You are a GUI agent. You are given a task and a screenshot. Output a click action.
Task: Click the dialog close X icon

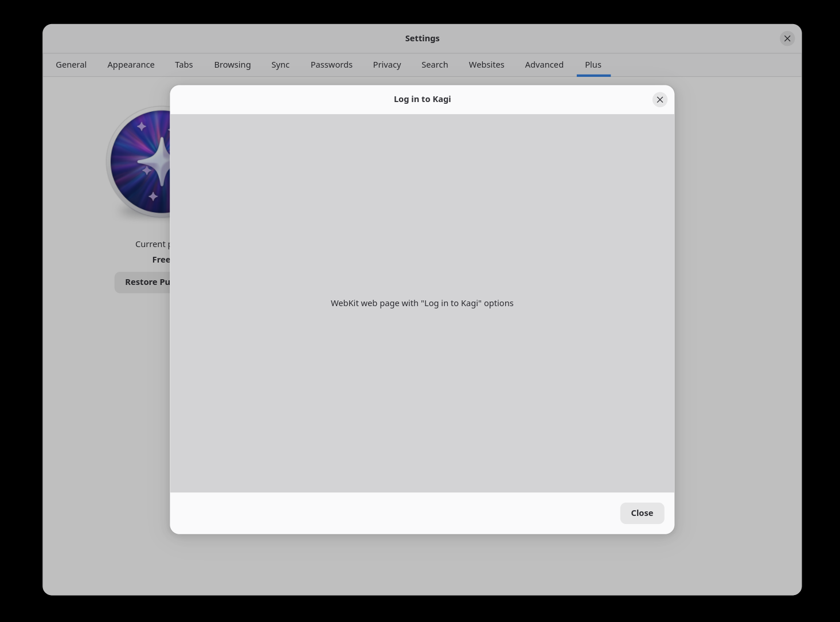(660, 99)
